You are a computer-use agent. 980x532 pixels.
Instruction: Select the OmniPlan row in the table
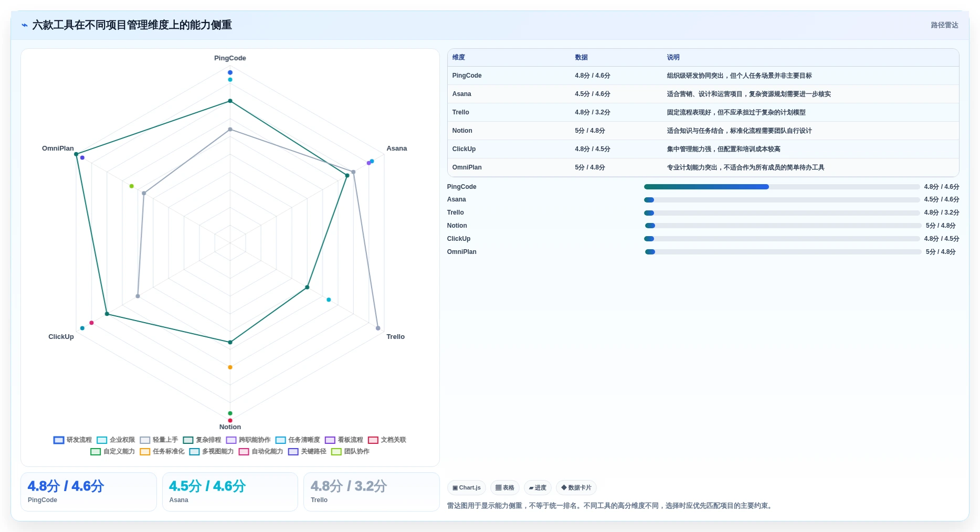click(x=703, y=167)
